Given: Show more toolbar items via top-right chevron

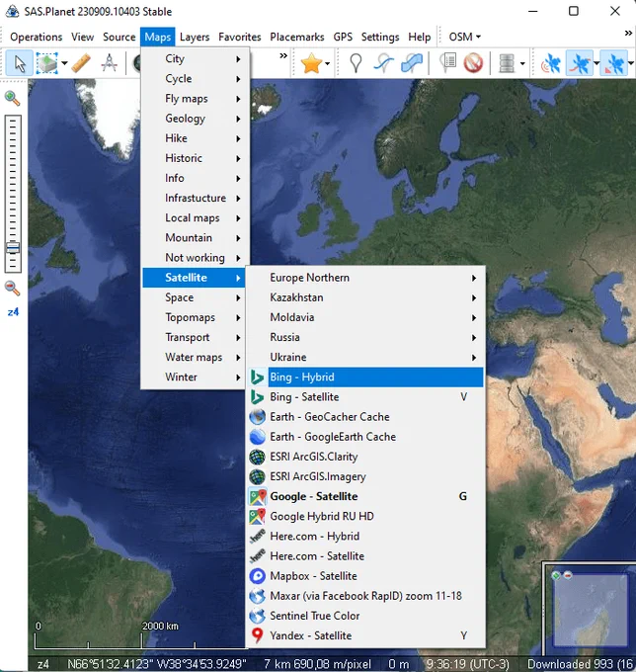Looking at the screenshot, I should click(628, 33).
